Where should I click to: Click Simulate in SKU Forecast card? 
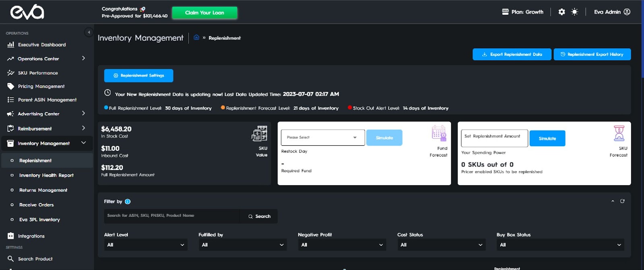tap(547, 138)
